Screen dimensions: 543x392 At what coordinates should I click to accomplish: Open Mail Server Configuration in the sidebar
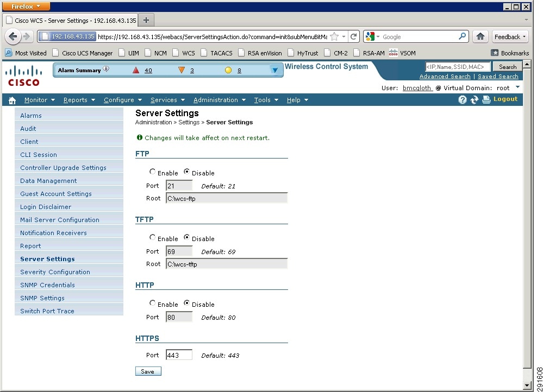tap(60, 220)
